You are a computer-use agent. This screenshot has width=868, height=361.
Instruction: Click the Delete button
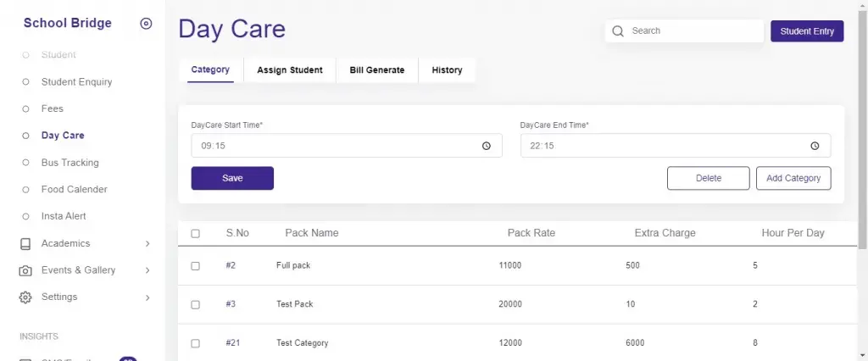coord(709,178)
